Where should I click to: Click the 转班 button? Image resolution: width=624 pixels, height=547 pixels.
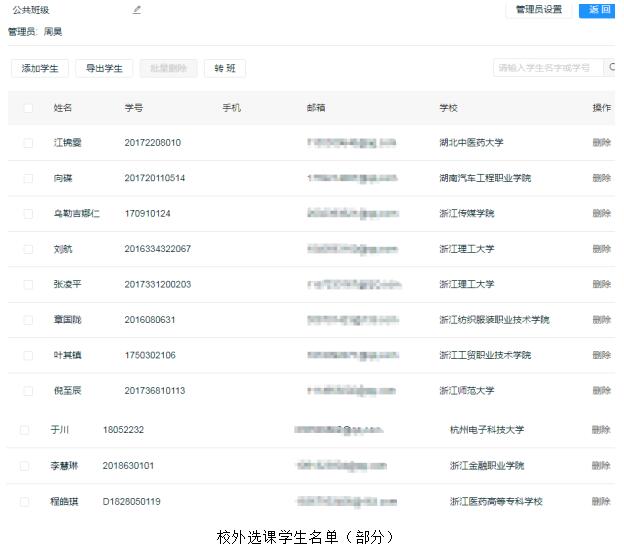point(225,68)
